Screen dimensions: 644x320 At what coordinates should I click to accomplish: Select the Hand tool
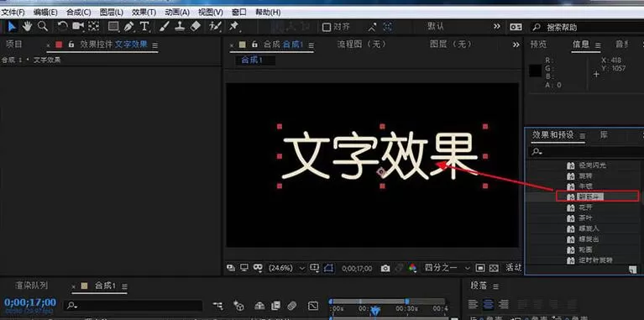[x=27, y=27]
